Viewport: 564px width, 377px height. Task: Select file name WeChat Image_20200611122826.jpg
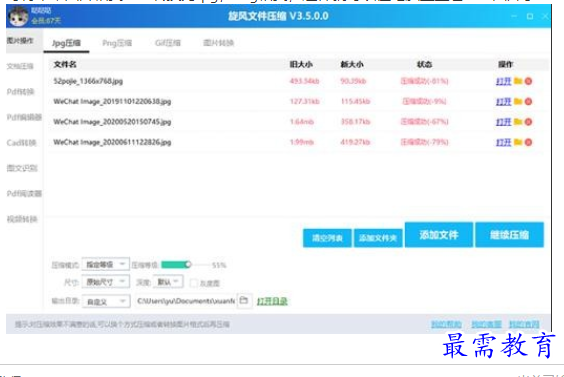point(112,142)
